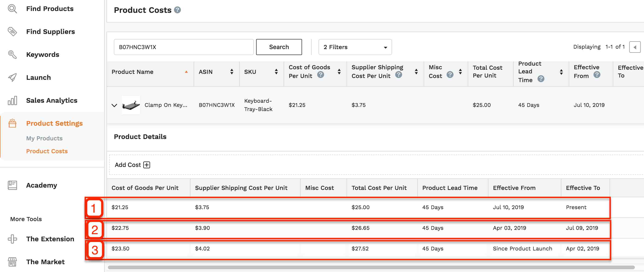Sort by ASIN column arrows
The width and height of the screenshot is (644, 272).
[x=232, y=72]
